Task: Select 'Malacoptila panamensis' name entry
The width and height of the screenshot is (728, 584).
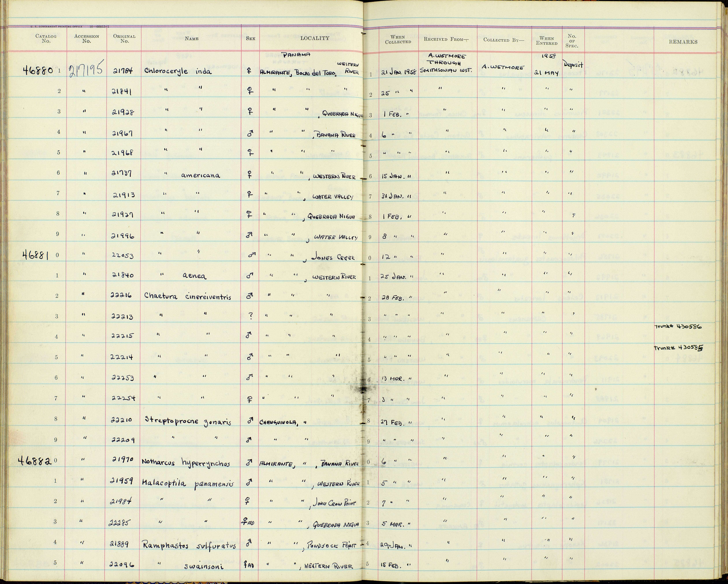Action: tap(188, 484)
